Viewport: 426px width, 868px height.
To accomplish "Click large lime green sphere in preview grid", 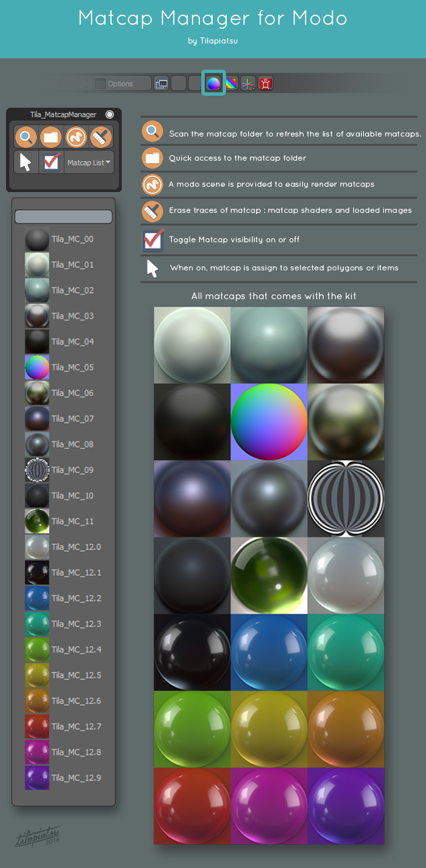I will 192,729.
